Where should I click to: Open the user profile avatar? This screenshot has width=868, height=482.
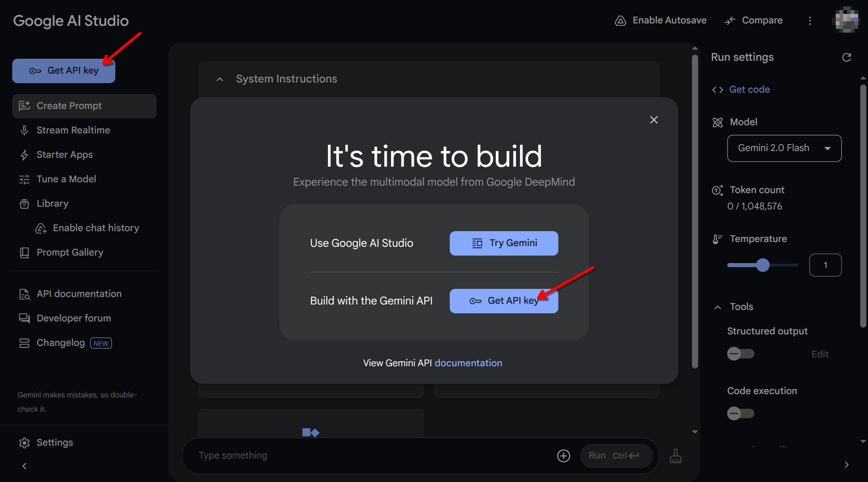click(x=847, y=20)
